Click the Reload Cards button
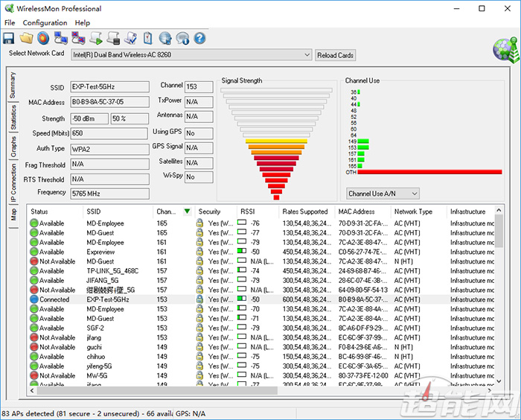The width and height of the screenshot is (521, 420). [336, 55]
